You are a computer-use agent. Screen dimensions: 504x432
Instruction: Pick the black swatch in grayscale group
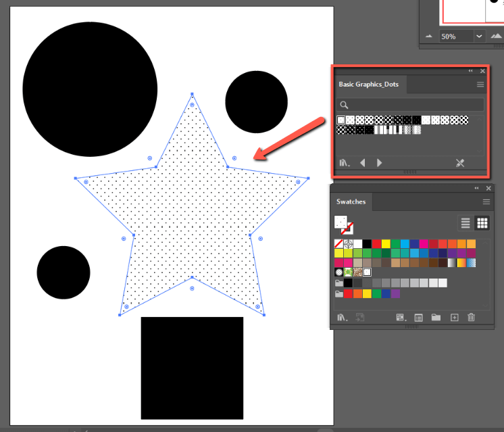point(348,283)
